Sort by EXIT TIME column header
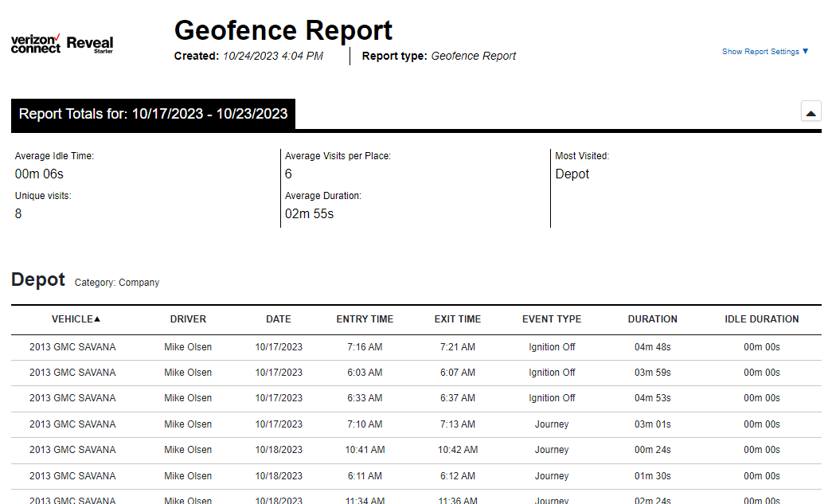 point(458,319)
